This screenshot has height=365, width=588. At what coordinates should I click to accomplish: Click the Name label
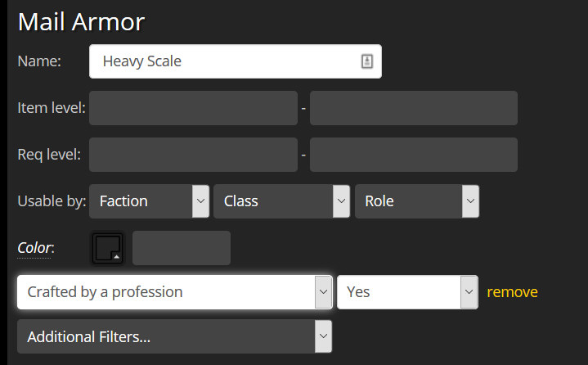(x=39, y=61)
